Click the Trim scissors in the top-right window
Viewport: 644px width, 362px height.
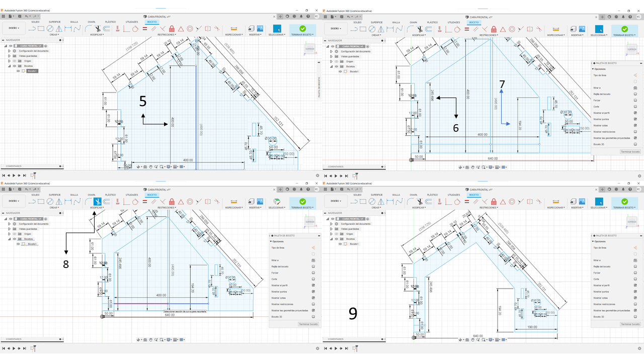pyautogui.click(x=420, y=29)
